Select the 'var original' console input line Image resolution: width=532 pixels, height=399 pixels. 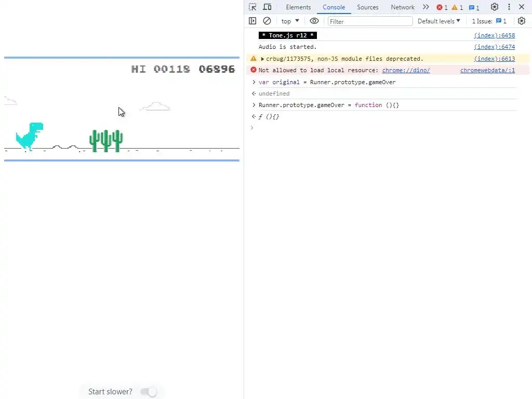(327, 82)
